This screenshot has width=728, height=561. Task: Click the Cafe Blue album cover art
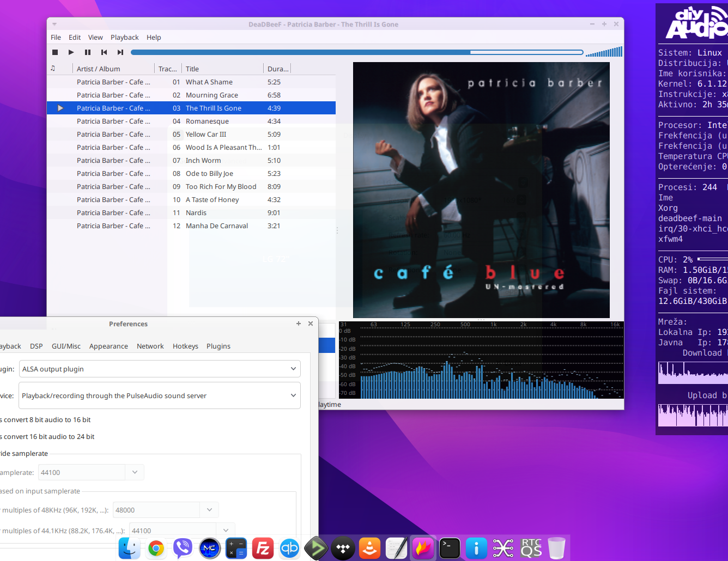click(x=481, y=190)
